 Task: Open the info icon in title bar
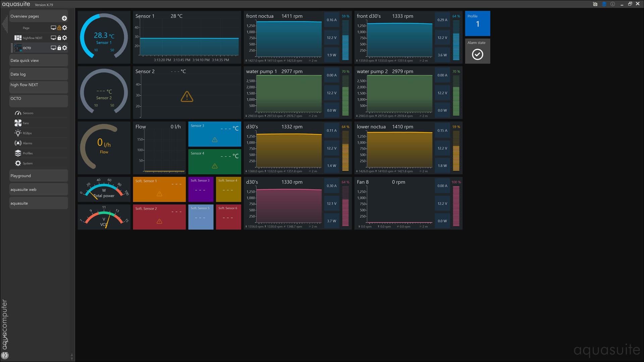pos(613,4)
